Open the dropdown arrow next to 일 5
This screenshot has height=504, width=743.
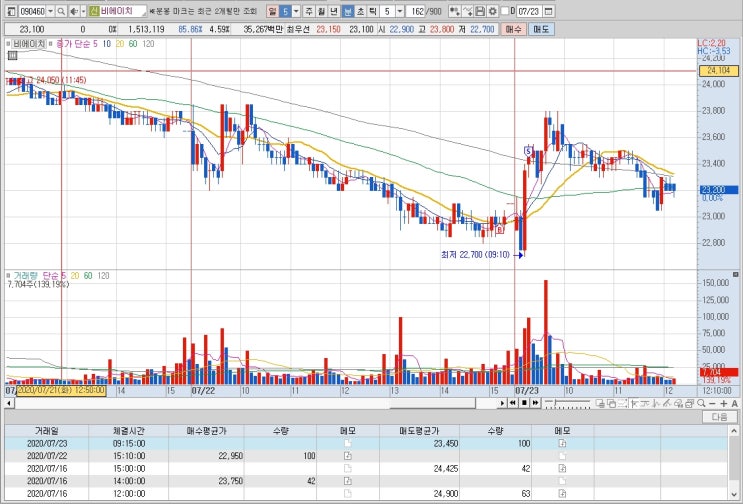[296, 11]
